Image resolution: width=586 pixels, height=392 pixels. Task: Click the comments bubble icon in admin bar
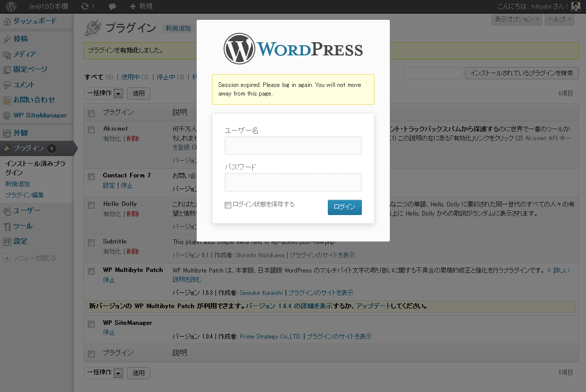[112, 7]
